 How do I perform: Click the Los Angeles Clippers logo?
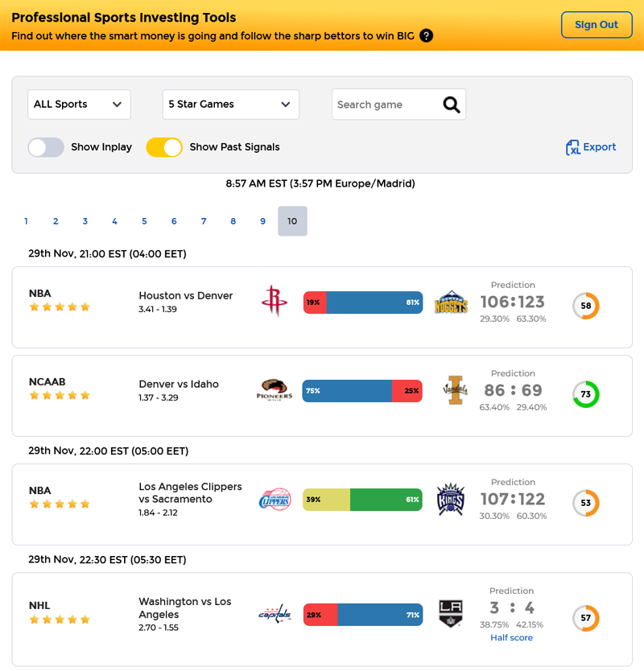(274, 500)
